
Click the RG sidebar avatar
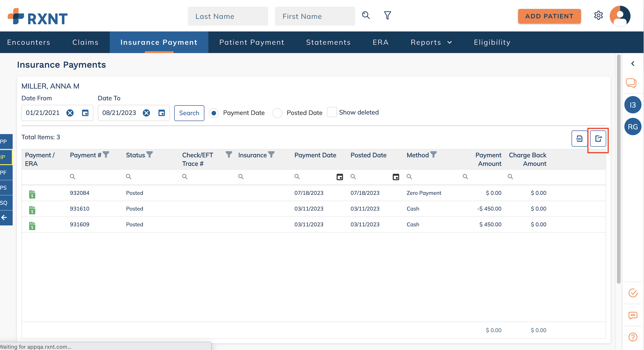[633, 127]
